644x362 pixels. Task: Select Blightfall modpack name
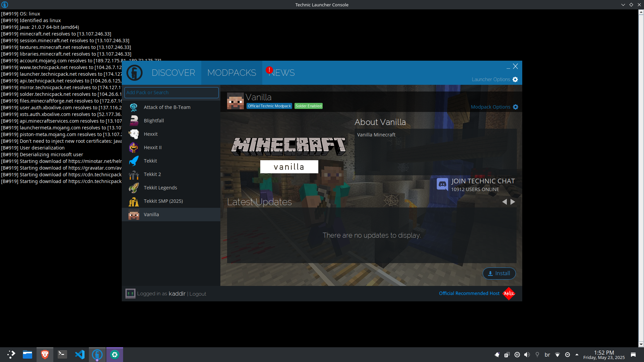(154, 121)
